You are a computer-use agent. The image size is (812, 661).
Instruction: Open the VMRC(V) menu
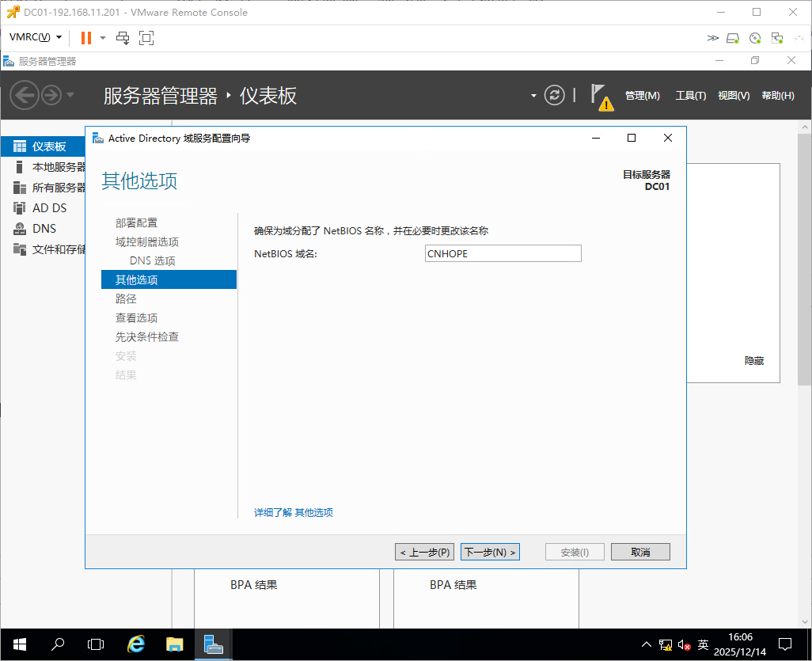pyautogui.click(x=35, y=37)
